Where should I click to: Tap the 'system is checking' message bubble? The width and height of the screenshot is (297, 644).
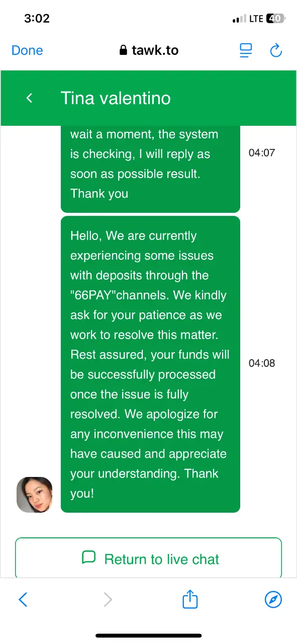point(150,169)
